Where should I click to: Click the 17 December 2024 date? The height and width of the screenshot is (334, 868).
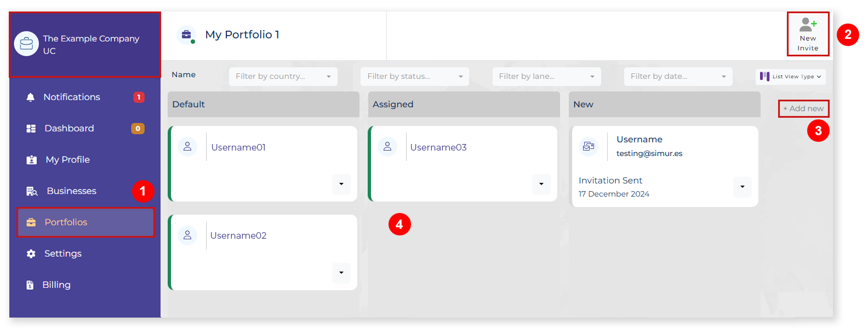pos(614,194)
